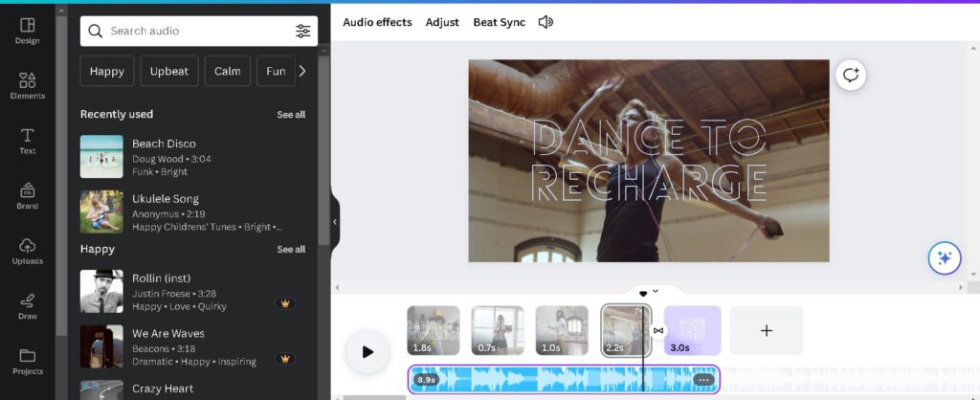Filter audio by Happy chip
The image size is (980, 400).
[107, 71]
